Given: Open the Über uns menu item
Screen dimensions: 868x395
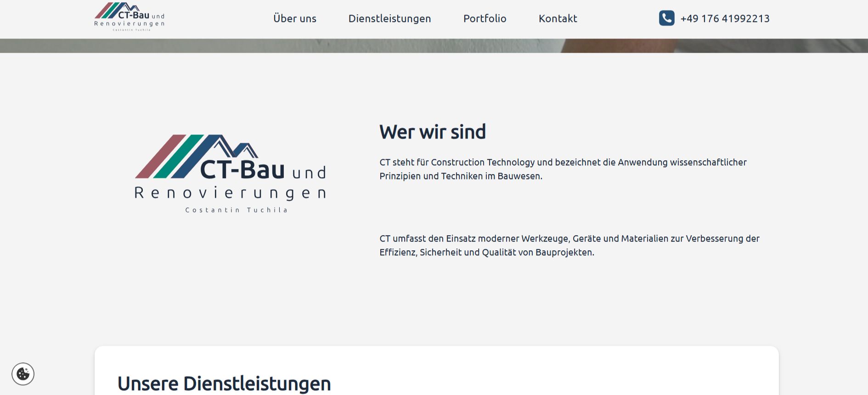Looking at the screenshot, I should (294, 19).
